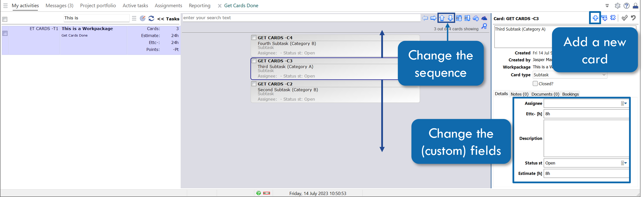Switch to card Details tab
The image size is (644, 197).
pyautogui.click(x=501, y=94)
